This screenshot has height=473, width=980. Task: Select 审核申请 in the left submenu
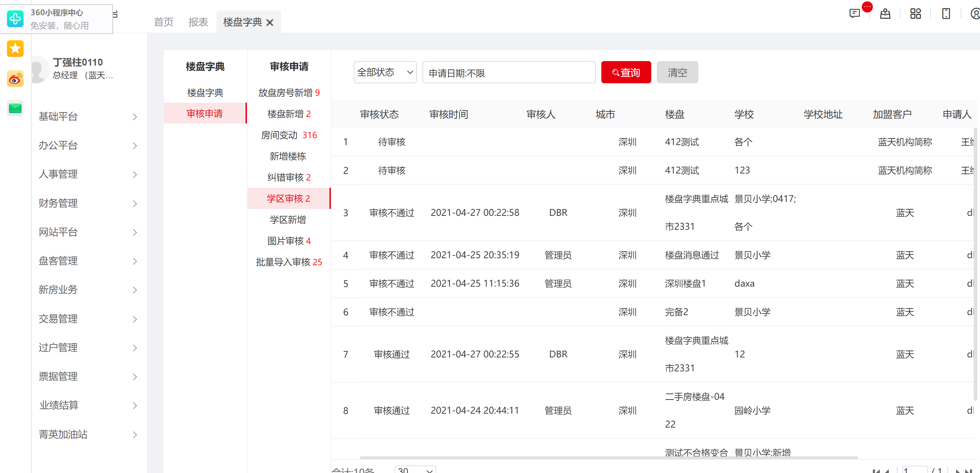tap(205, 113)
